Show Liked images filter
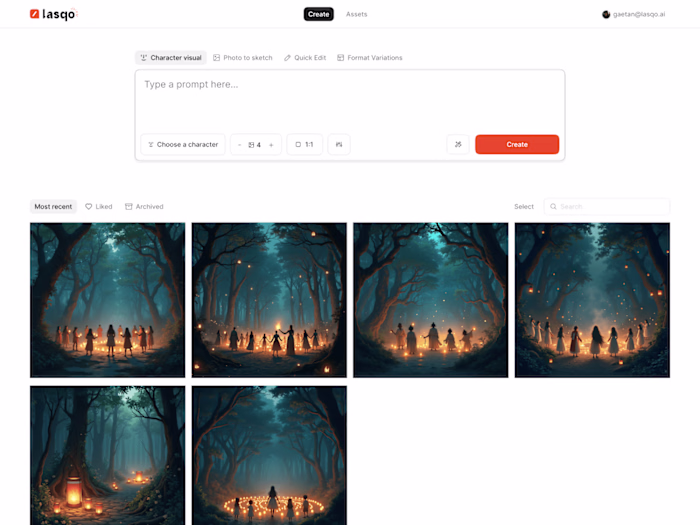The width and height of the screenshot is (700, 525). coord(98,207)
